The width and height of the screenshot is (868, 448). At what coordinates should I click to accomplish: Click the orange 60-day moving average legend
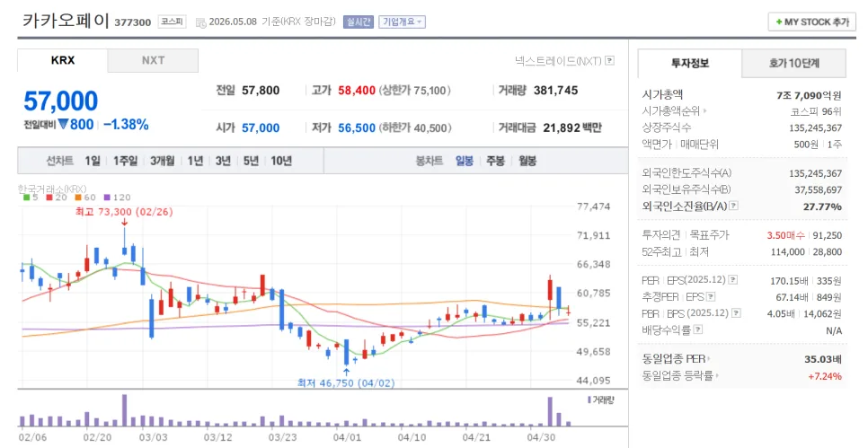coord(85,198)
